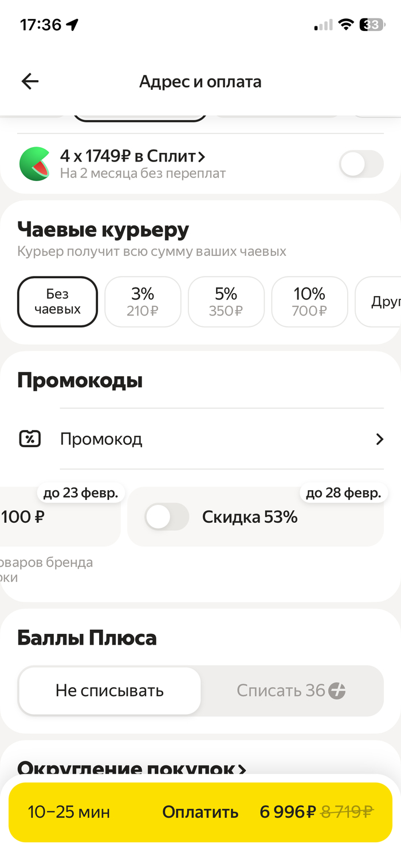
Task: Tap the green Split watermelon icon
Action: (35, 163)
